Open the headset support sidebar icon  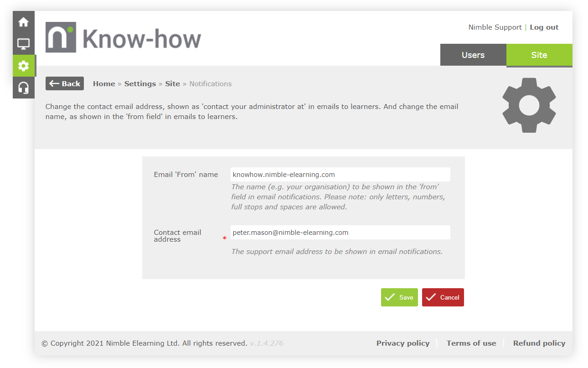click(x=23, y=88)
